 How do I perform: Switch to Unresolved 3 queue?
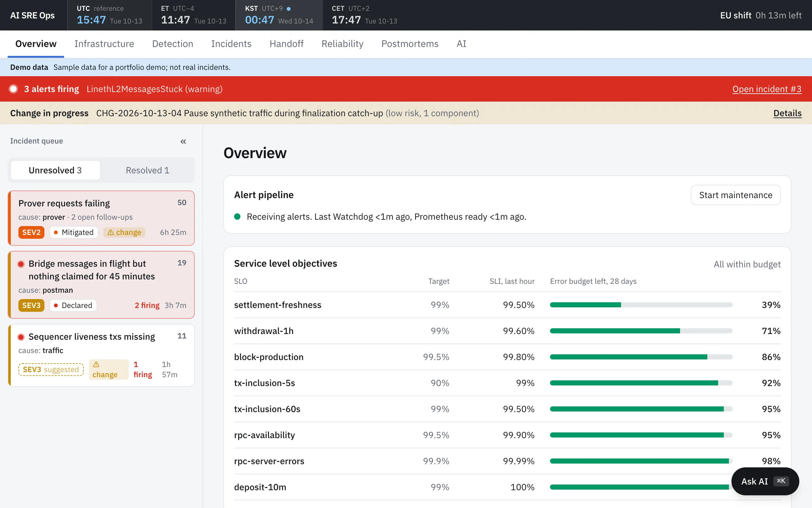point(56,170)
